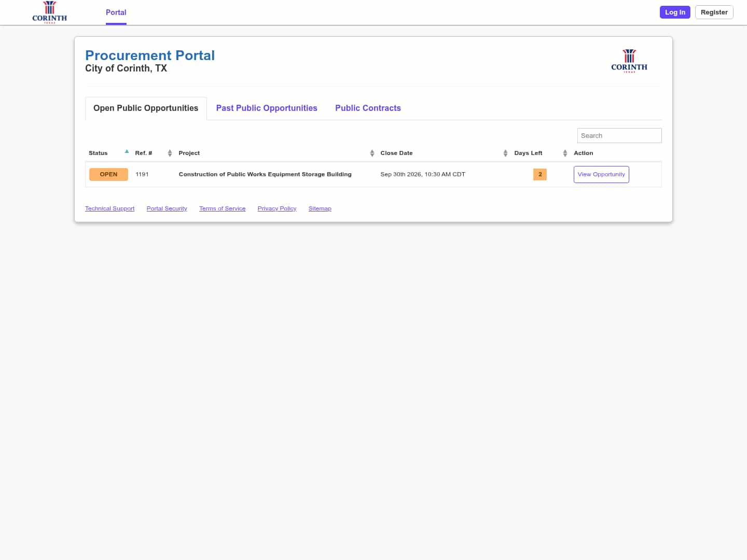Screen dimensions: 747x560
Task: Click the Register button
Action: point(714,12)
